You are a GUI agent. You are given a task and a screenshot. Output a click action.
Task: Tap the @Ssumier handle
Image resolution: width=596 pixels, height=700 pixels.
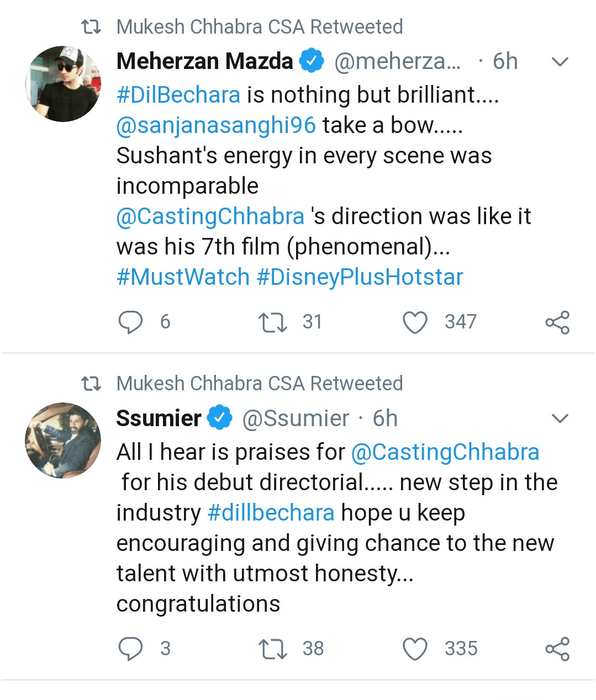coord(296,418)
